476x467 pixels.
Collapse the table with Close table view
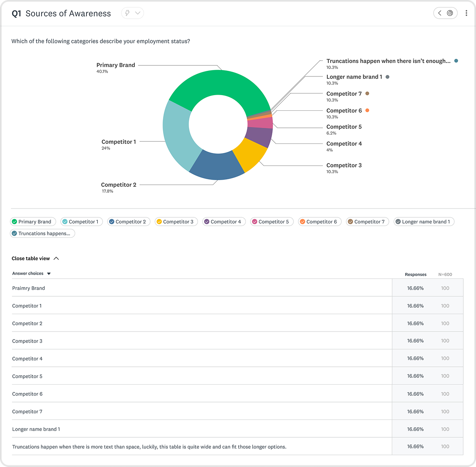35,259
